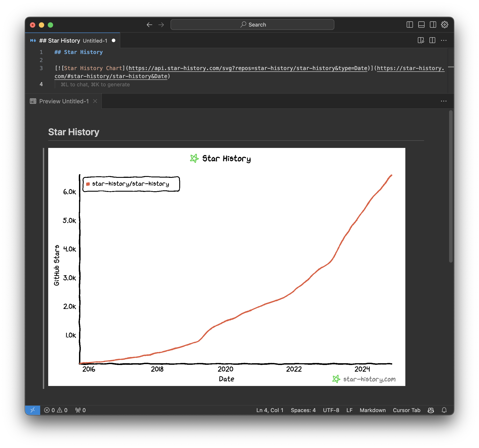The image size is (479, 448).
Task: Toggle the secondary side bar layout icon
Action: pos(433,25)
